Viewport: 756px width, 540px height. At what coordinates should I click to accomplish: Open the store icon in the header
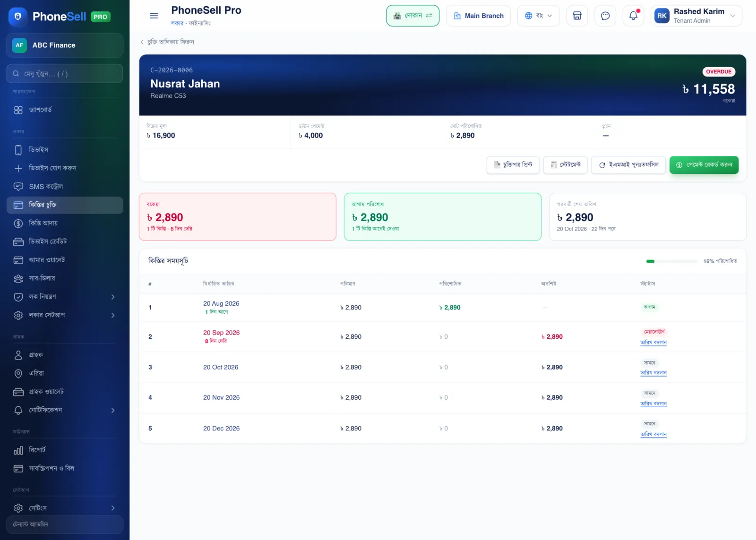577,16
